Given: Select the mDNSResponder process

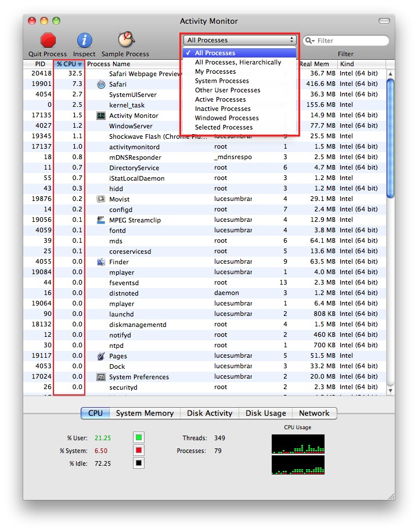Looking at the screenshot, I should pyautogui.click(x=204, y=157).
